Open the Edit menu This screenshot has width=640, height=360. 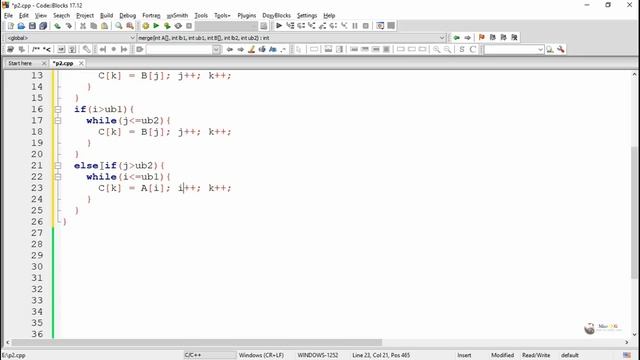coord(24,16)
